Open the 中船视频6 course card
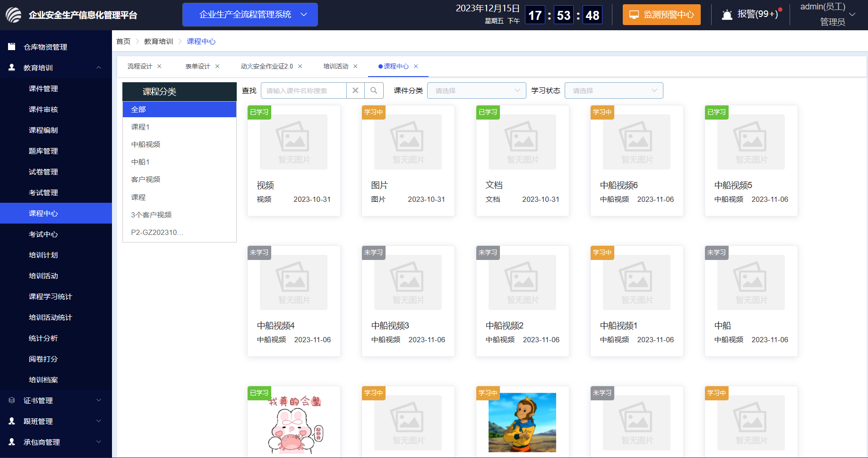Viewport: 868px width, 458px height. 637,161
